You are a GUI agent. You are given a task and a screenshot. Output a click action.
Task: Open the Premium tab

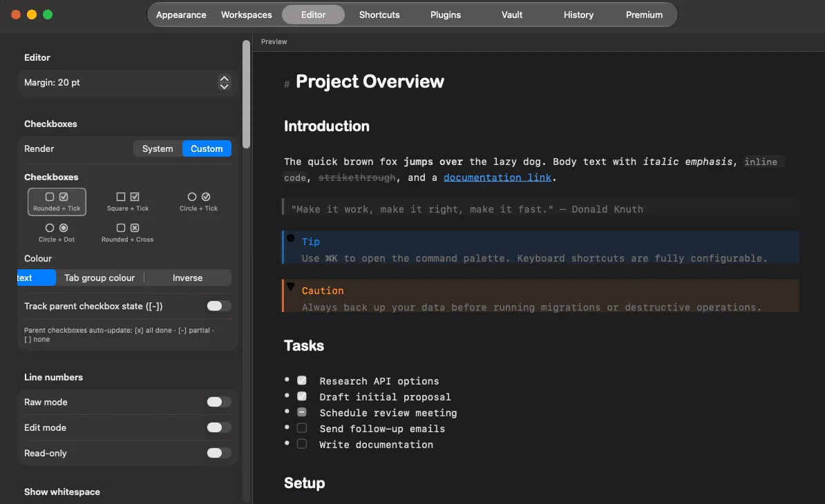pos(644,14)
